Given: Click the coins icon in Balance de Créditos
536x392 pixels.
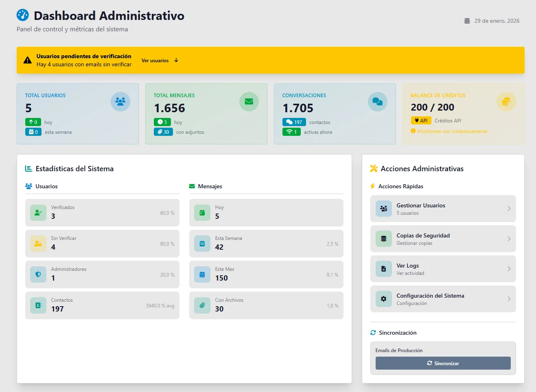Looking at the screenshot, I should pos(506,102).
